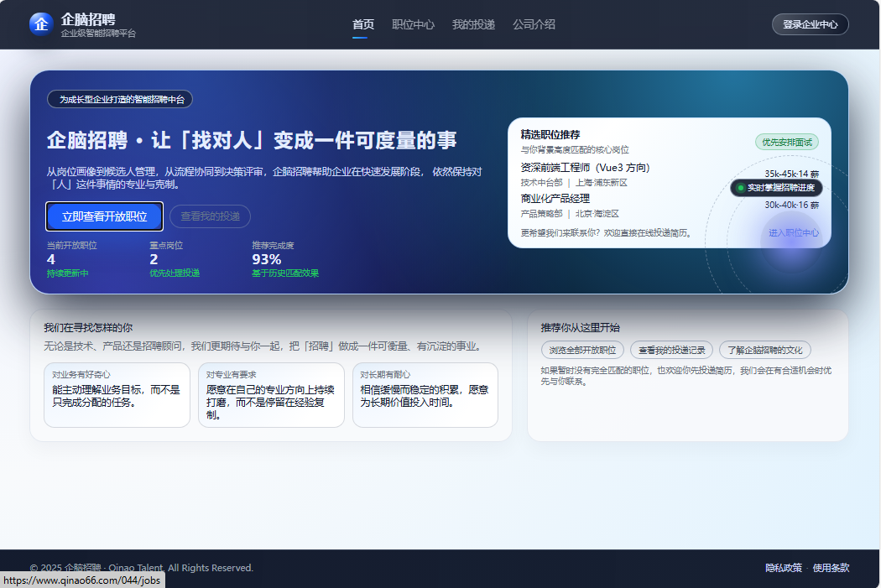Follow the 进入职位中心 link

tap(794, 233)
